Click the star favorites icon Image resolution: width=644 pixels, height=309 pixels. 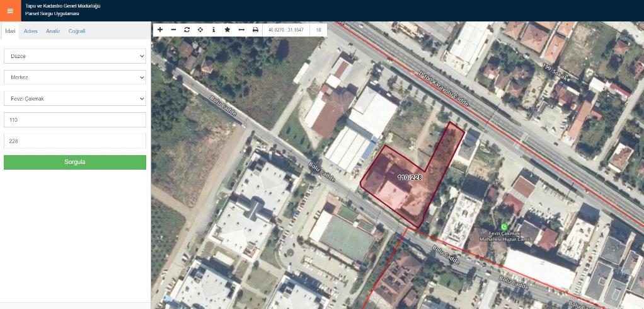(x=227, y=30)
